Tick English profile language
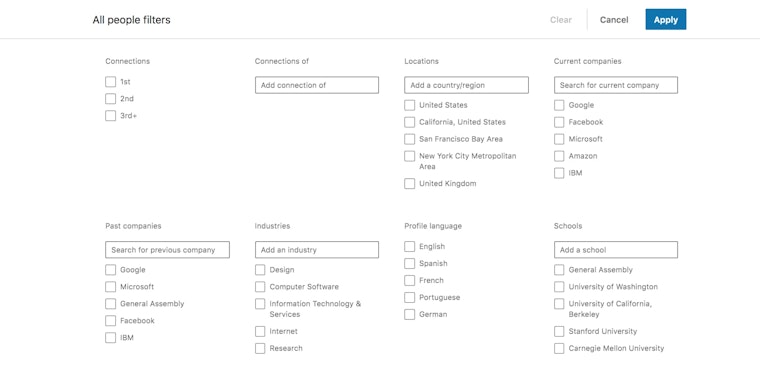 pyautogui.click(x=410, y=247)
